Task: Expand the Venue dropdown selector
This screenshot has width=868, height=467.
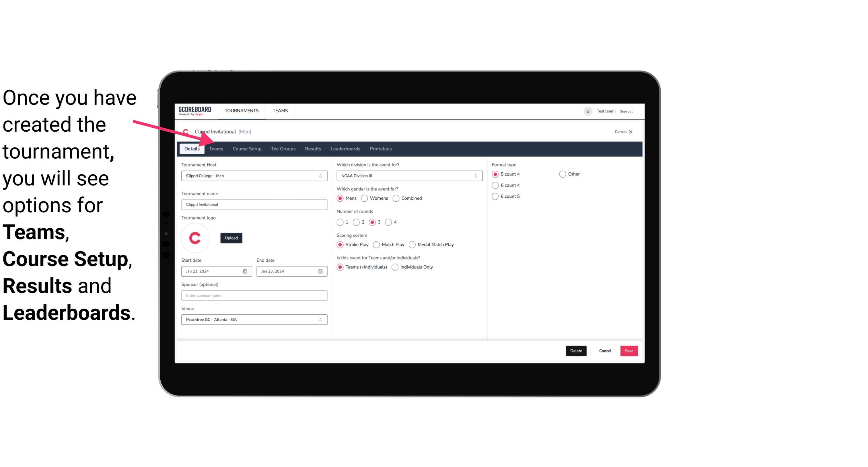Action: pyautogui.click(x=321, y=319)
